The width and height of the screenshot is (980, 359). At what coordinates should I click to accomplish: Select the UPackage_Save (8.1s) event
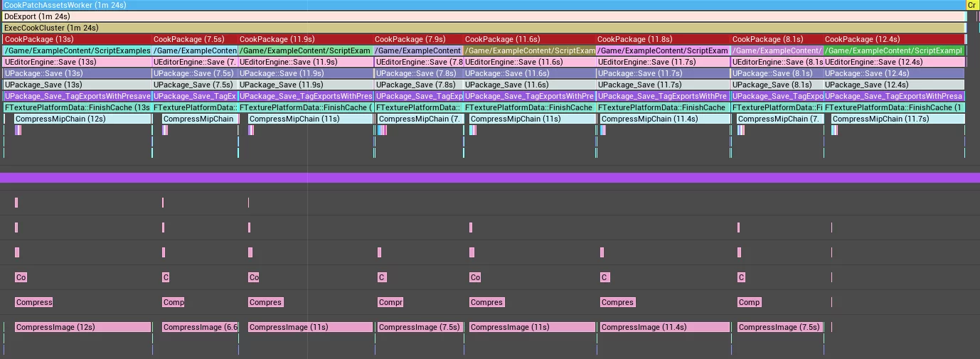tap(777, 85)
